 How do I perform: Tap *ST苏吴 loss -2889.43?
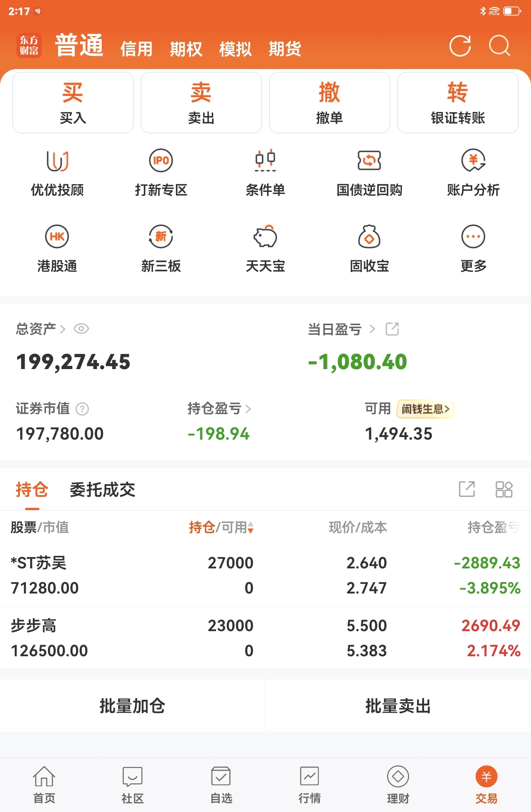tap(487, 563)
